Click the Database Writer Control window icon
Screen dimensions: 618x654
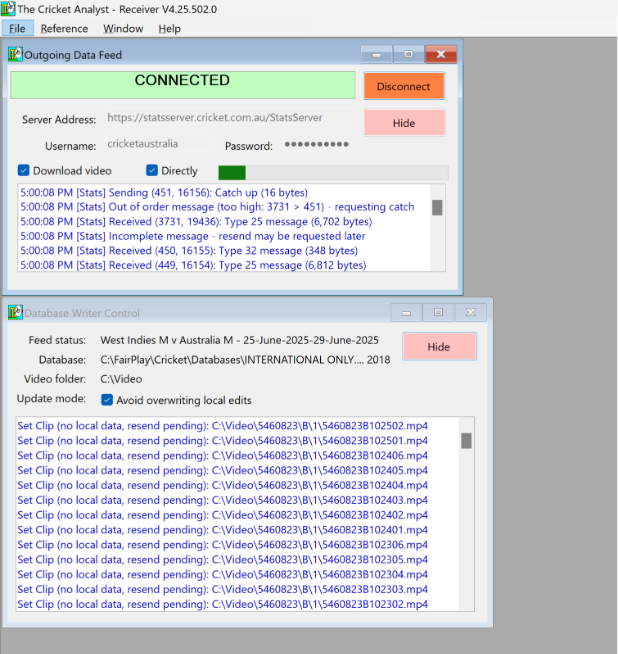[x=15, y=312]
